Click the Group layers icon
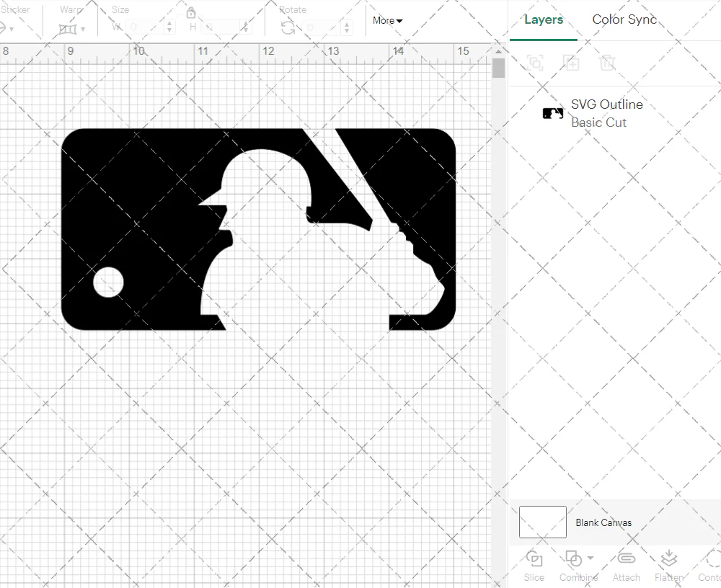The height and width of the screenshot is (588, 721). point(535,63)
